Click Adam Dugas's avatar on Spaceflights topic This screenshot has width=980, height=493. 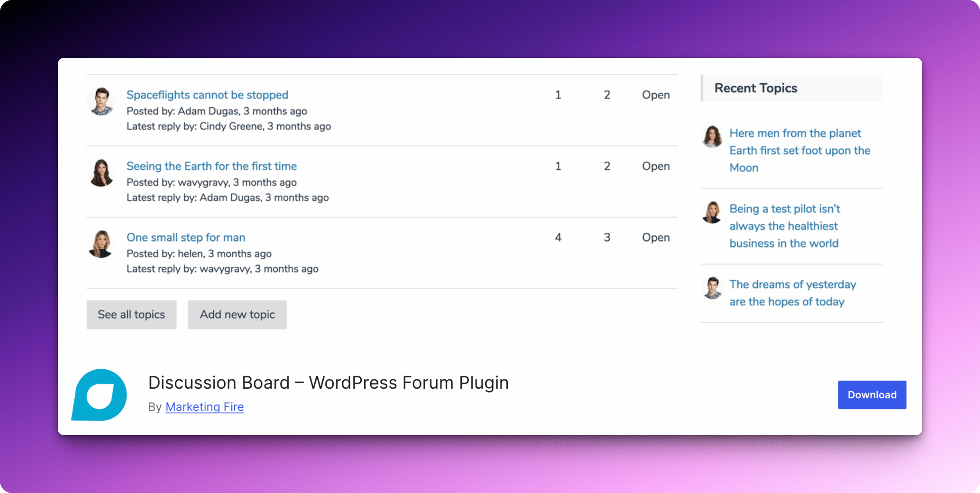click(x=101, y=101)
